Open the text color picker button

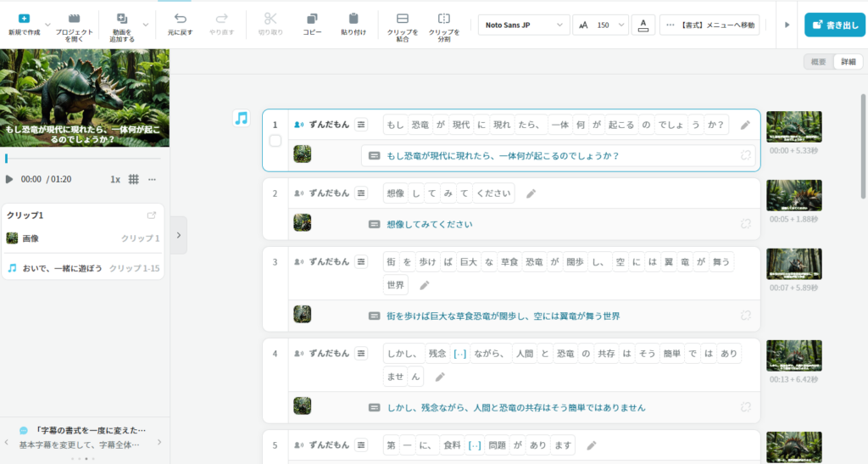[643, 25]
